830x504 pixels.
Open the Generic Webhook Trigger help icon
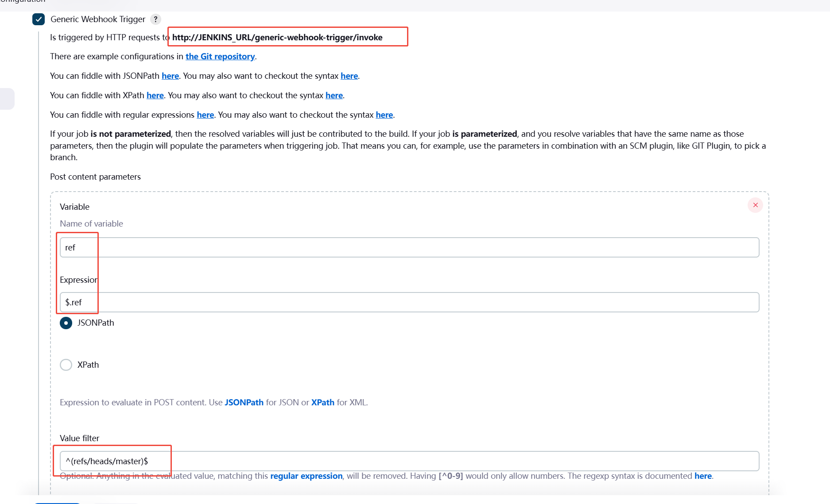click(x=155, y=19)
